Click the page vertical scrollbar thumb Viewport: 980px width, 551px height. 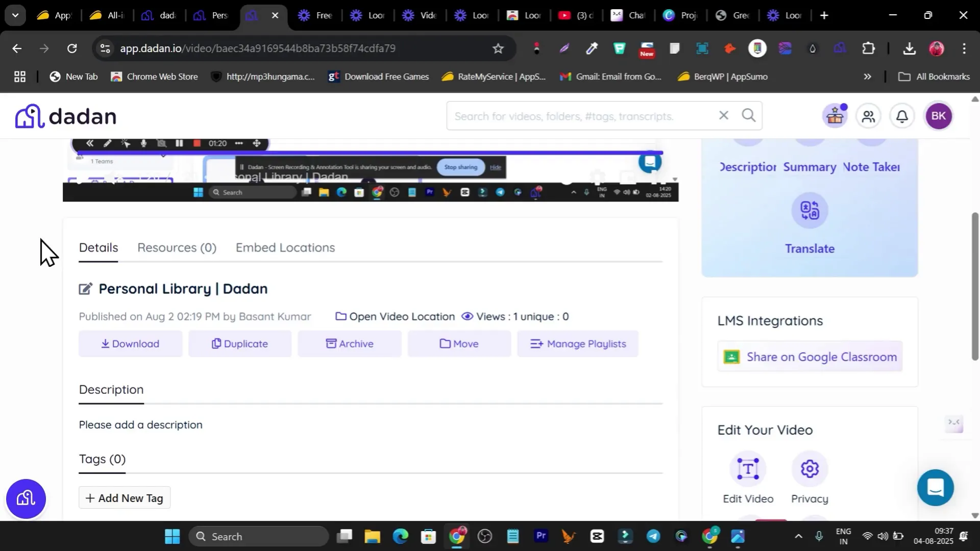click(975, 286)
